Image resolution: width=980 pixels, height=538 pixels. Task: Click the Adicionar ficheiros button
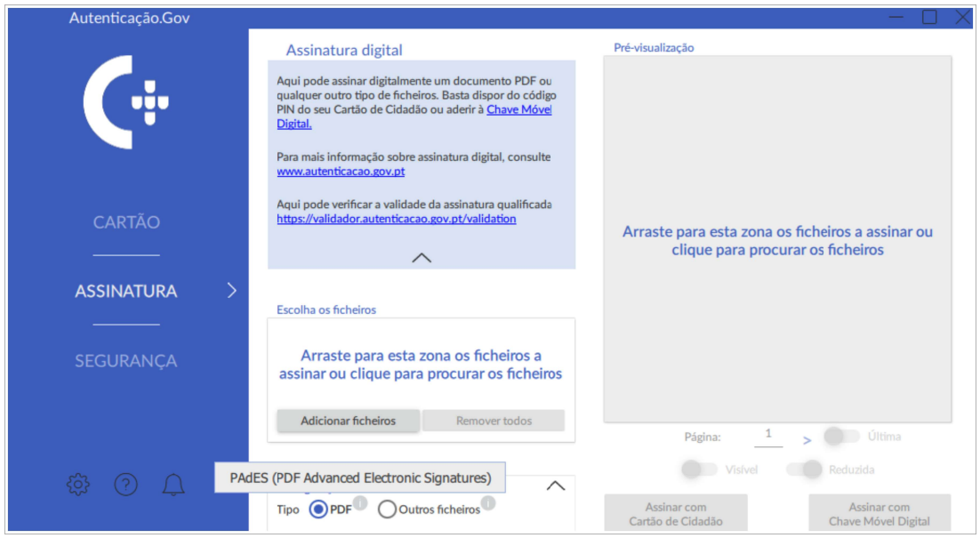coord(348,421)
